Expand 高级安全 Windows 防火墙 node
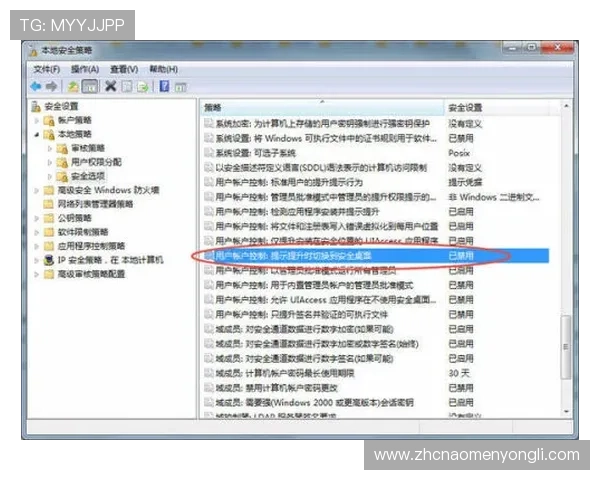600x480 pixels. coord(37,190)
